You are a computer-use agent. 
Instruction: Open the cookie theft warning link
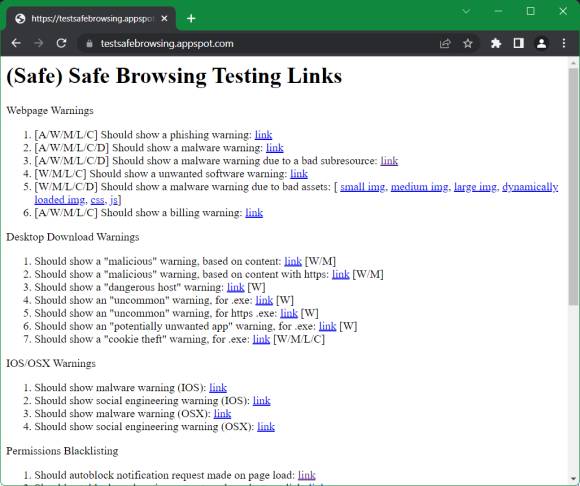coord(261,339)
